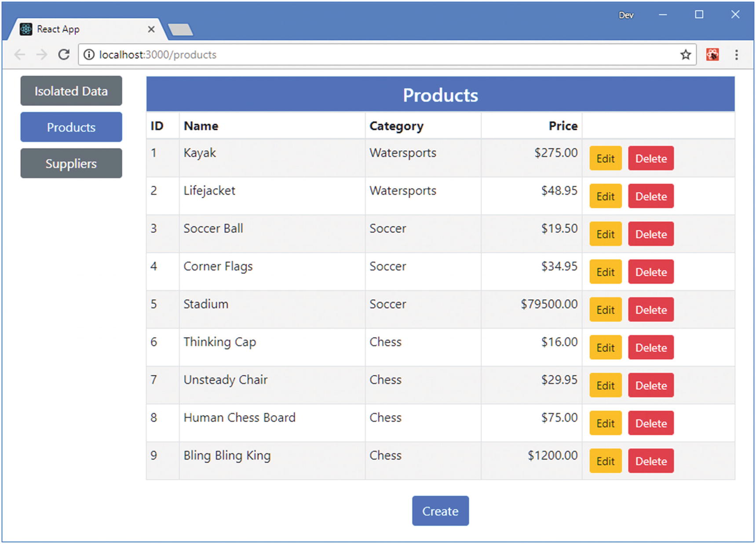Delete the Lifejacket product
The image size is (756, 544).
coord(650,196)
